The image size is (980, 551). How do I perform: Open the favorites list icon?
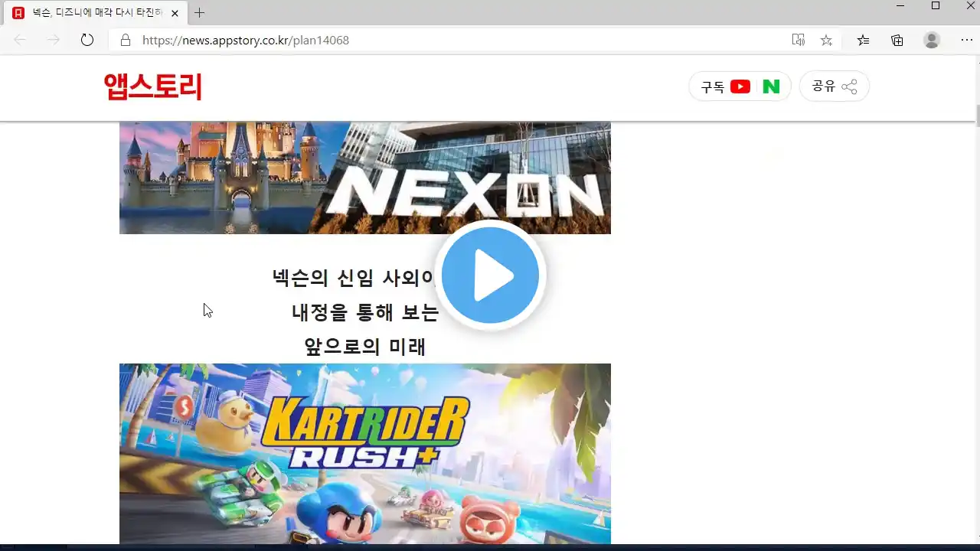[863, 40]
